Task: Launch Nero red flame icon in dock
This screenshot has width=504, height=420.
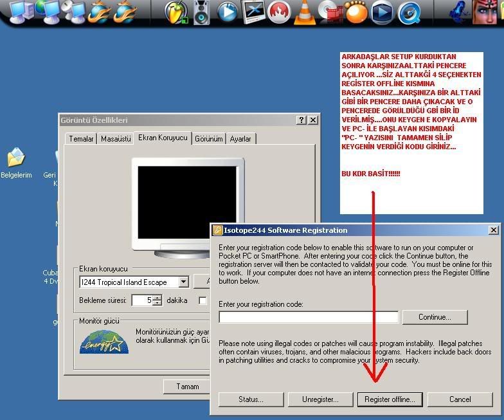Action: [x=279, y=12]
